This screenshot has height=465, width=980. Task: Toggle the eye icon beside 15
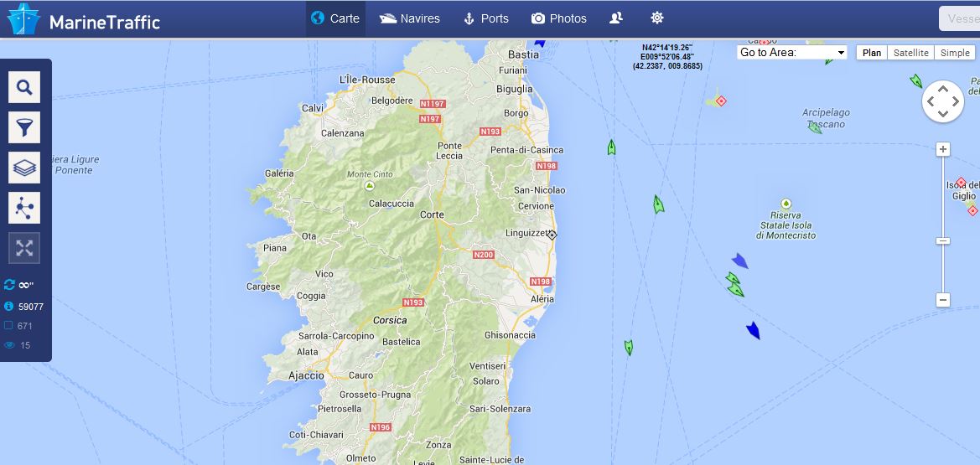coord(8,345)
